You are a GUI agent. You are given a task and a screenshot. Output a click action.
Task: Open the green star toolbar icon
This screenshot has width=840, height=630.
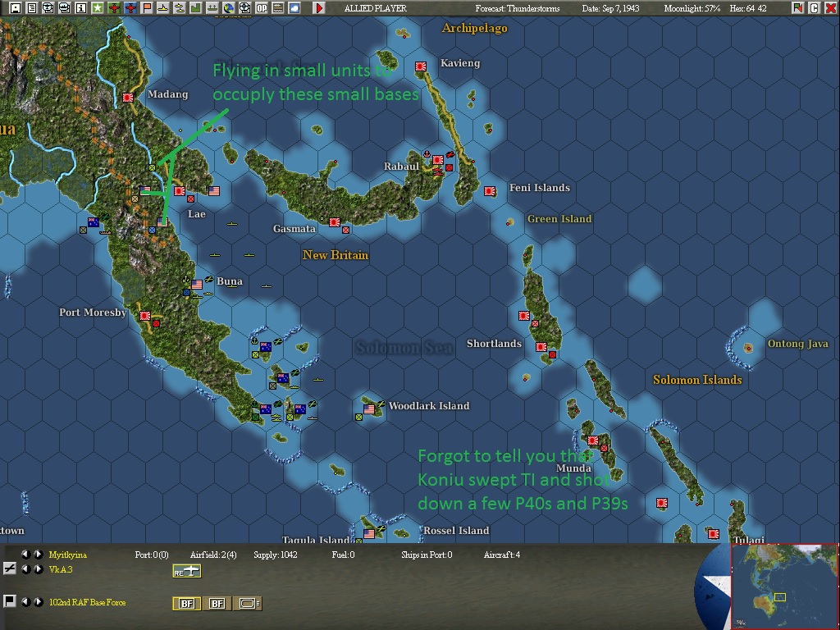tap(97, 8)
